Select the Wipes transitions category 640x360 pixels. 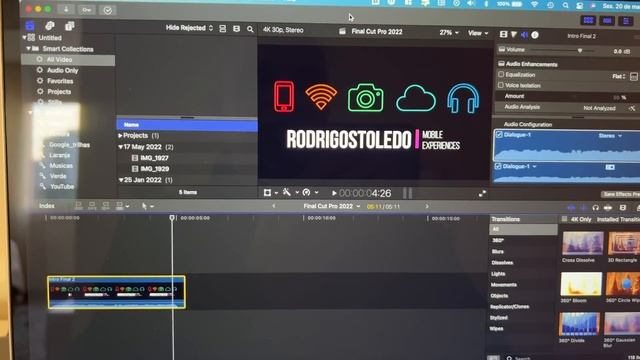[x=496, y=329]
